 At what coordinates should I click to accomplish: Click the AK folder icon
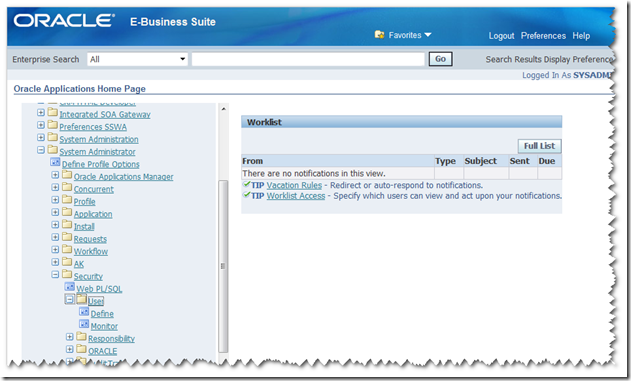[x=67, y=262]
